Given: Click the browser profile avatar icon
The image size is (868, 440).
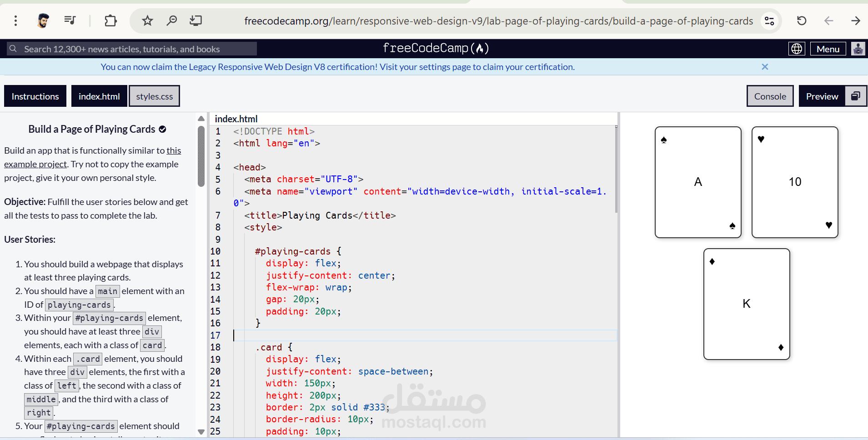Looking at the screenshot, I should click(43, 20).
